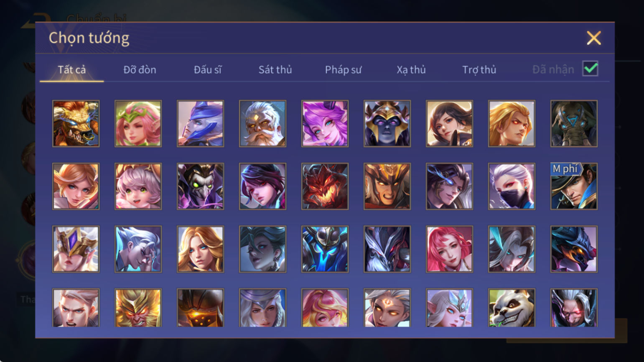This screenshot has width=644, height=362.
Task: Close the Chọn tướng dialog
Action: [593, 38]
